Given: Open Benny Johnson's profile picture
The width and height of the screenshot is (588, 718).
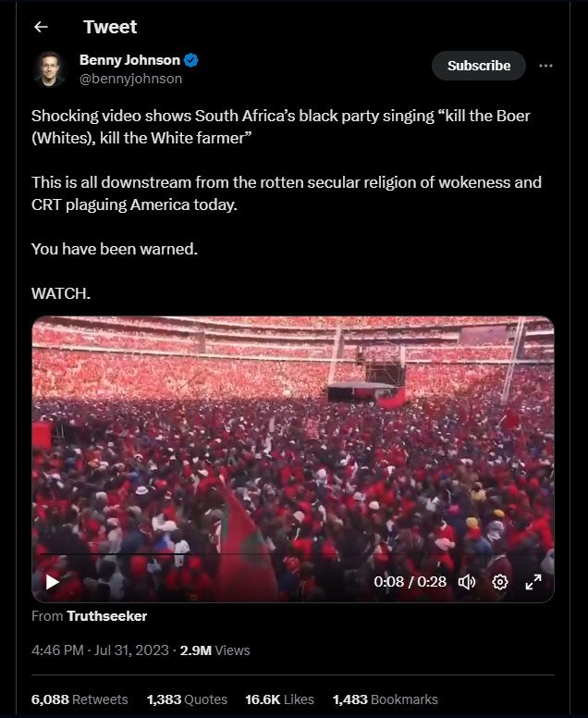Looking at the screenshot, I should pos(49,69).
